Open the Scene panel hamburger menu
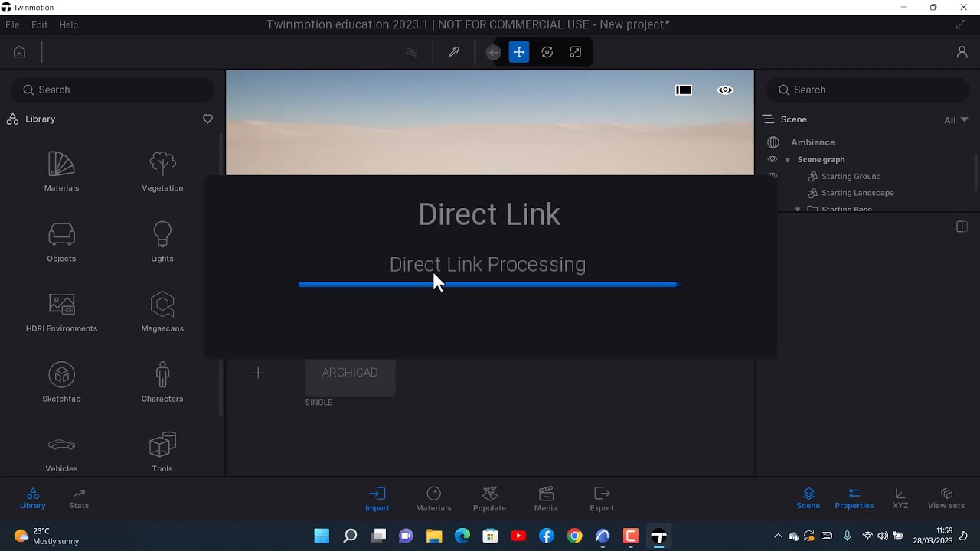This screenshot has width=980, height=551. click(769, 119)
